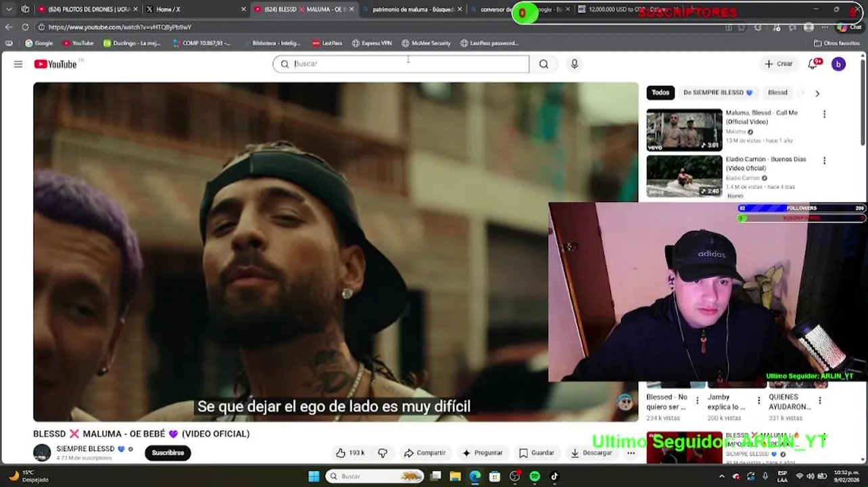Click taskbar Buscar search box
Screen dimensions: 868x487
coord(376,476)
